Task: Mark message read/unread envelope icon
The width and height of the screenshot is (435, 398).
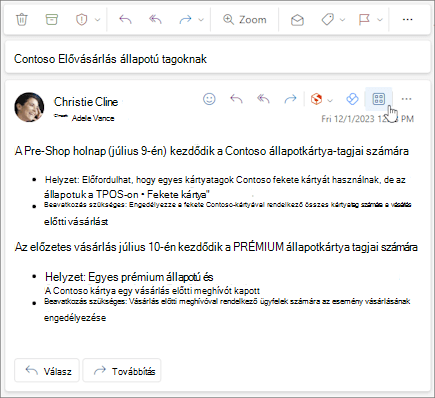Action: [297, 20]
